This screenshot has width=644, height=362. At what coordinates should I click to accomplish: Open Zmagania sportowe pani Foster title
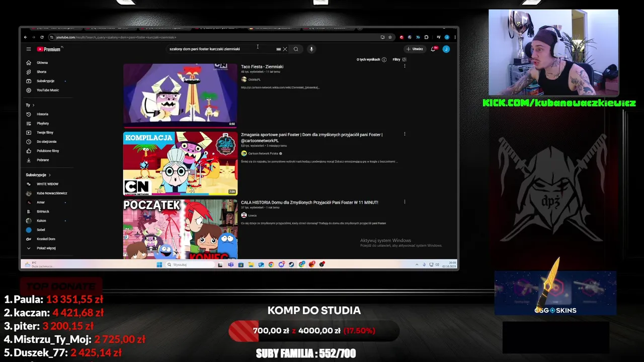[x=311, y=137]
